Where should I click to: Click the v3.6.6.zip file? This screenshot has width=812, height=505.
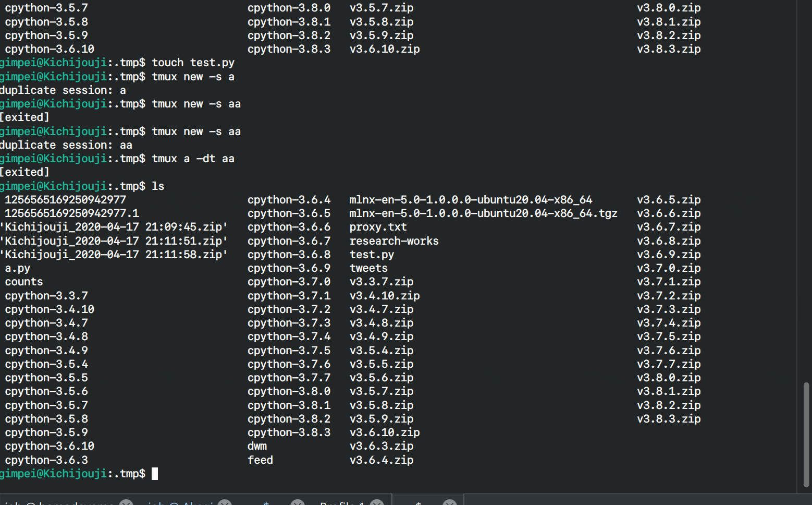tap(669, 213)
